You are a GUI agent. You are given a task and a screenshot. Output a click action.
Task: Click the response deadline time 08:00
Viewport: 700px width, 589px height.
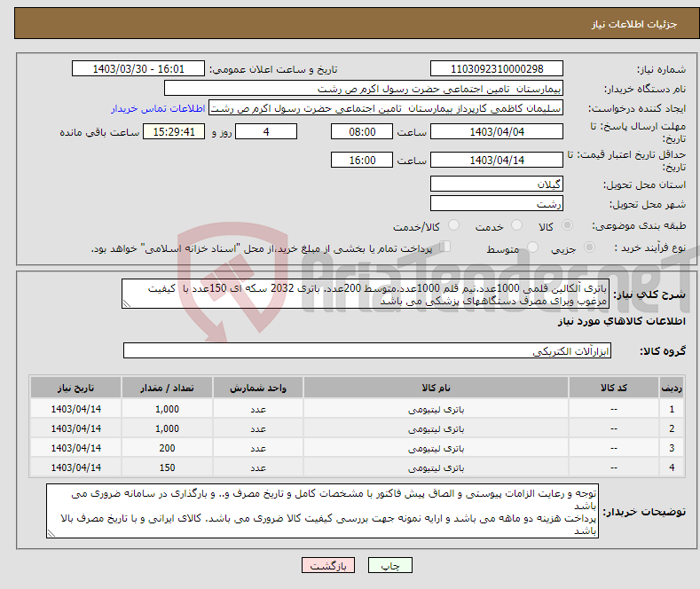362,131
